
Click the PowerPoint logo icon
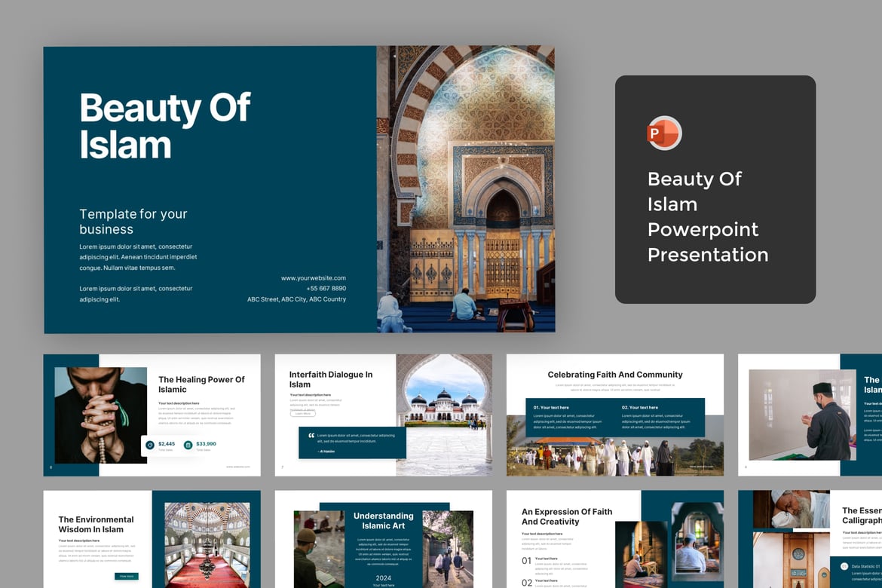pyautogui.click(x=664, y=133)
